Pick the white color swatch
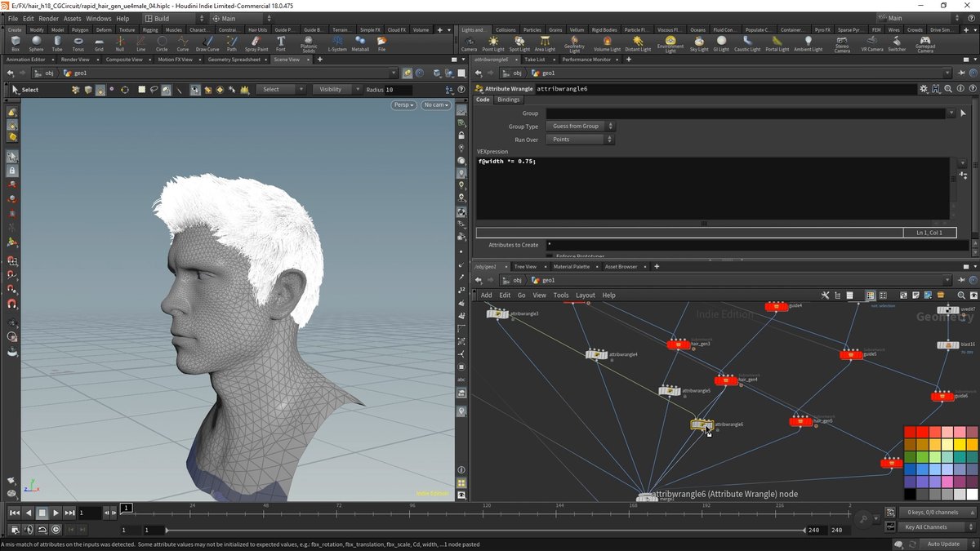The width and height of the screenshot is (980, 551). pyautogui.click(x=972, y=494)
